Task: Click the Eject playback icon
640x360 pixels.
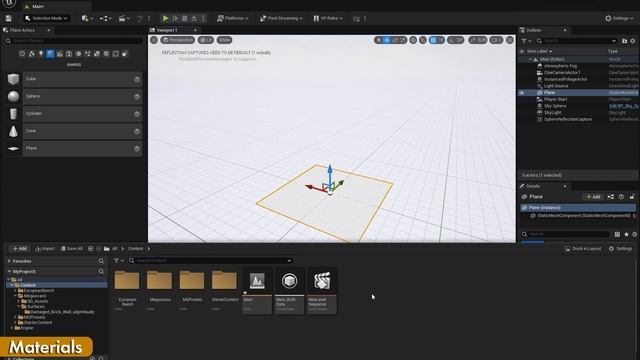Action: (194, 18)
